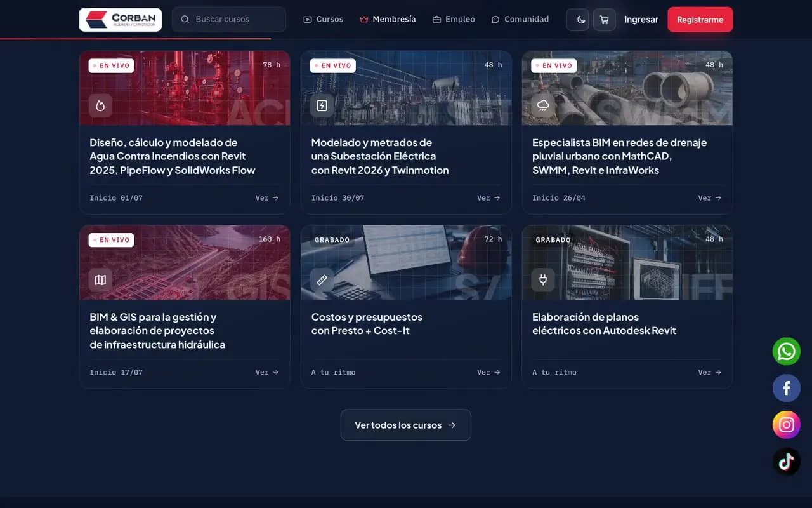Open course title Especialista BIM en redes de drenaje
The image size is (812, 508).
(x=619, y=156)
